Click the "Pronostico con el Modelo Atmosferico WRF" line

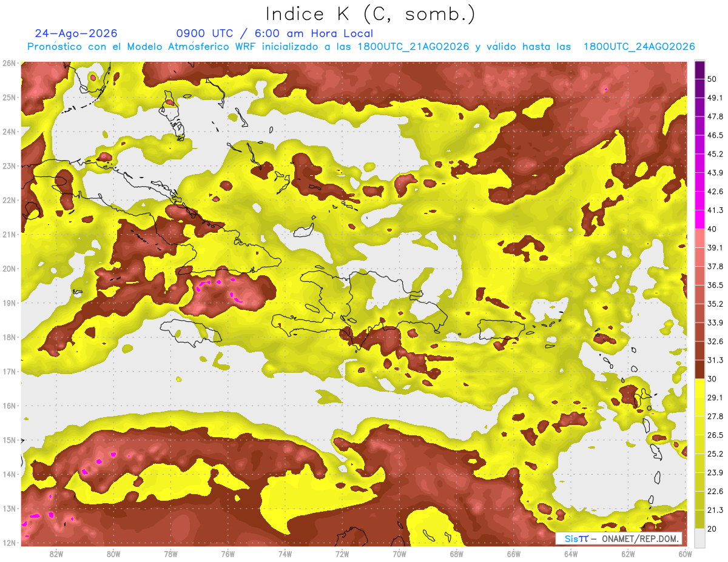click(360, 47)
